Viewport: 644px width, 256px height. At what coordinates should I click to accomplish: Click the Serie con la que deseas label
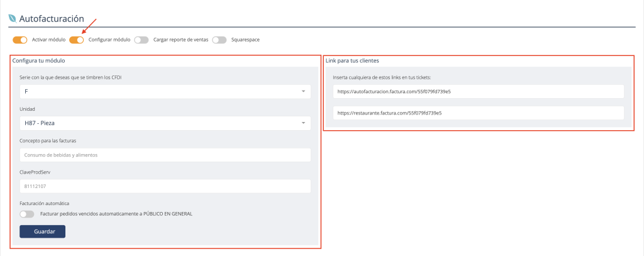pos(70,77)
